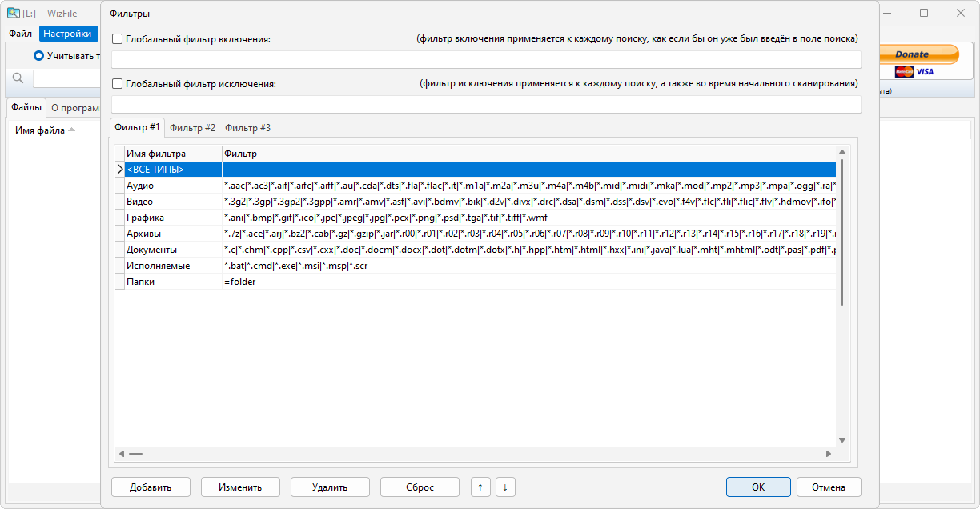
Task: Click the Добавить button
Action: 151,487
